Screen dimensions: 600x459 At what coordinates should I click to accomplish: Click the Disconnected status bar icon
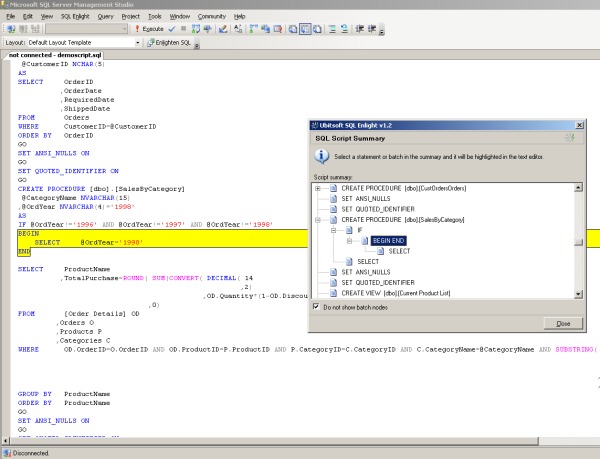pos(7,453)
